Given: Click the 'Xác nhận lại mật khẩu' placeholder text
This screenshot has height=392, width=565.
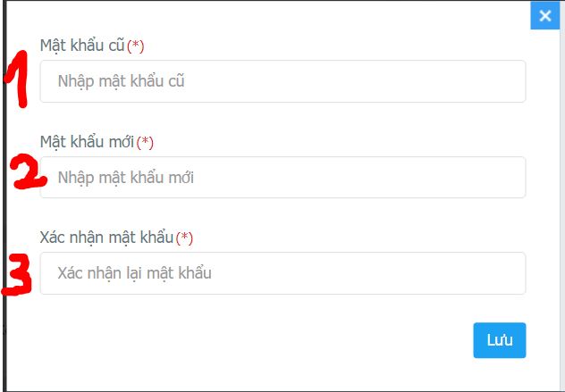Looking at the screenshot, I should [x=134, y=273].
